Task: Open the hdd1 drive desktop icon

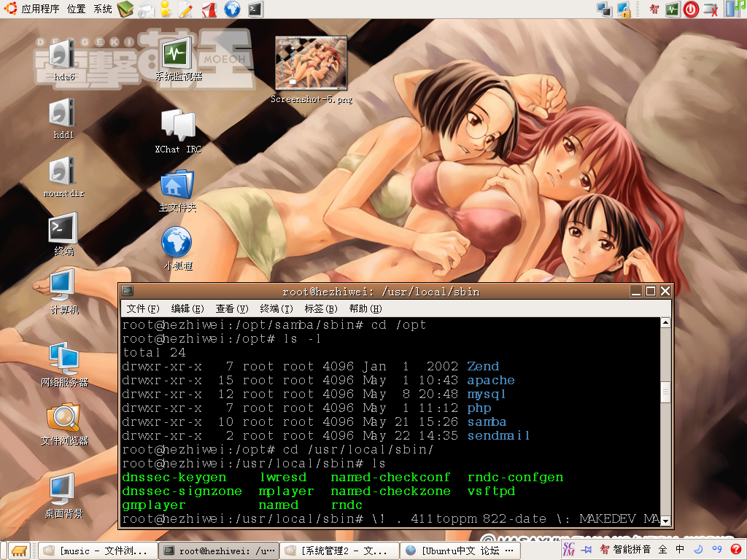Action: pyautogui.click(x=63, y=119)
